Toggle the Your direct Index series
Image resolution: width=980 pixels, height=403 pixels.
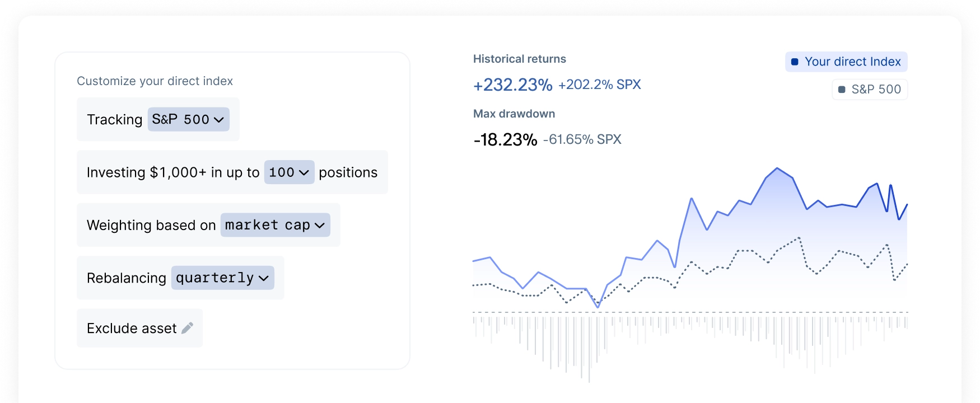[846, 62]
